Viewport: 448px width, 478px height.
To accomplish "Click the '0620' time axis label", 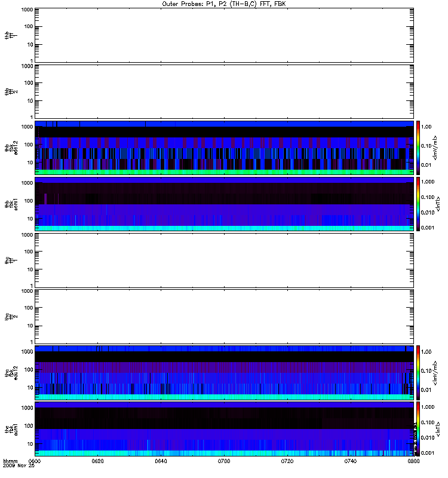I will [x=97, y=461].
